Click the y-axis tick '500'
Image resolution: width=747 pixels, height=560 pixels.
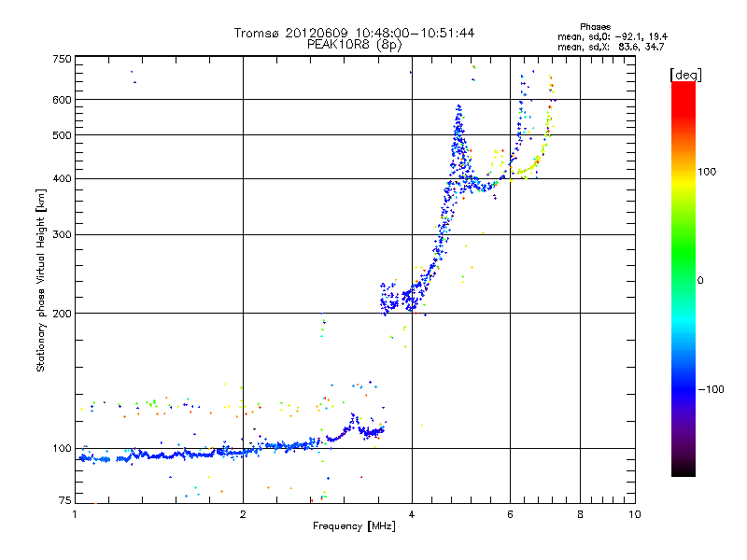pos(63,135)
